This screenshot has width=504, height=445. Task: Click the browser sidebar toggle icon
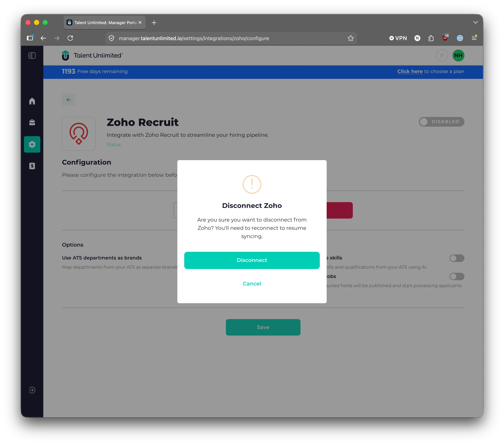[x=30, y=38]
